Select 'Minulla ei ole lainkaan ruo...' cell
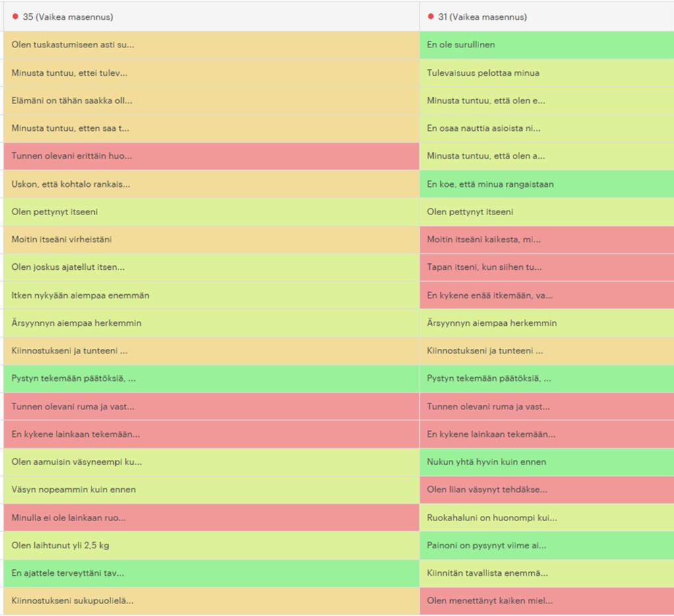The width and height of the screenshot is (674, 616). [211, 517]
